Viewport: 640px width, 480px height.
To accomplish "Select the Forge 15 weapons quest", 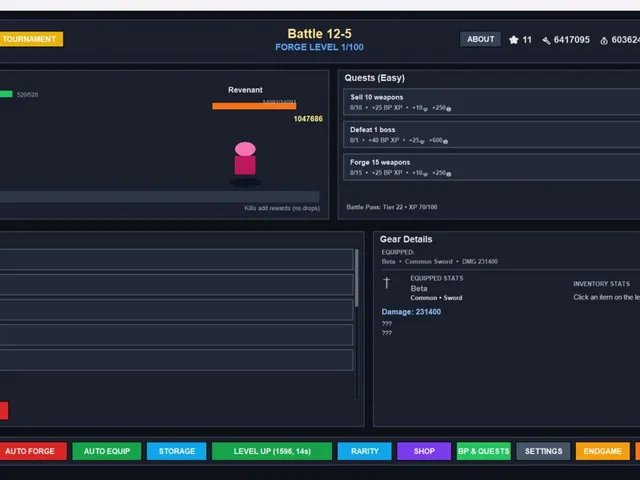I will click(491, 167).
